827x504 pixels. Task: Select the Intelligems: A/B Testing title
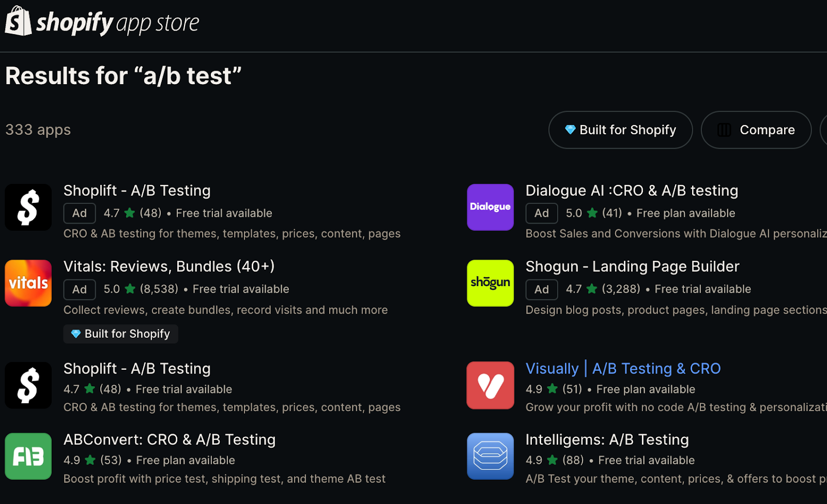point(607,439)
